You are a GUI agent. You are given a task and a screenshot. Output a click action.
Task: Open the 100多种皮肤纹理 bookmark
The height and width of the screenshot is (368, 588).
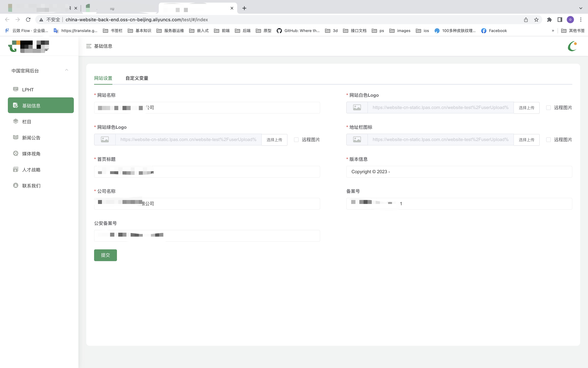pyautogui.click(x=455, y=31)
